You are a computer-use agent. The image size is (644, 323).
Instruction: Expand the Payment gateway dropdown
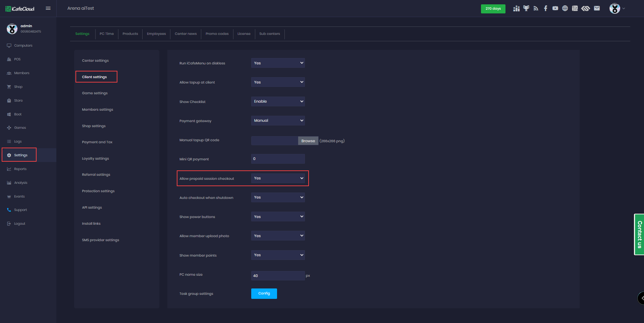(278, 120)
